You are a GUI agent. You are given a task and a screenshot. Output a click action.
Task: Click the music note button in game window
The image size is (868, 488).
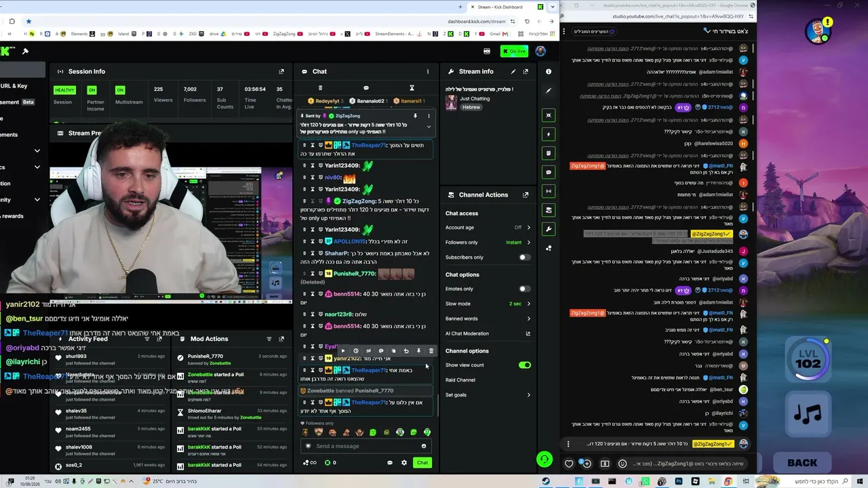808,414
